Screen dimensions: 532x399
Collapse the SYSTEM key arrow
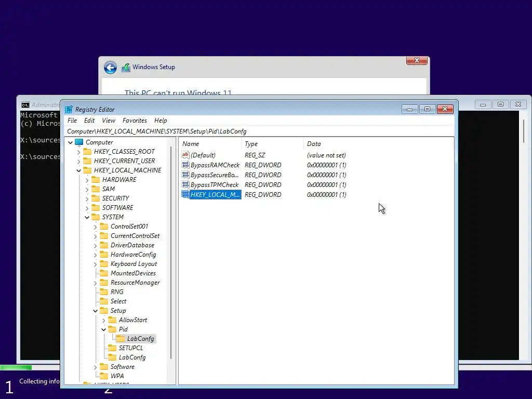pos(87,217)
